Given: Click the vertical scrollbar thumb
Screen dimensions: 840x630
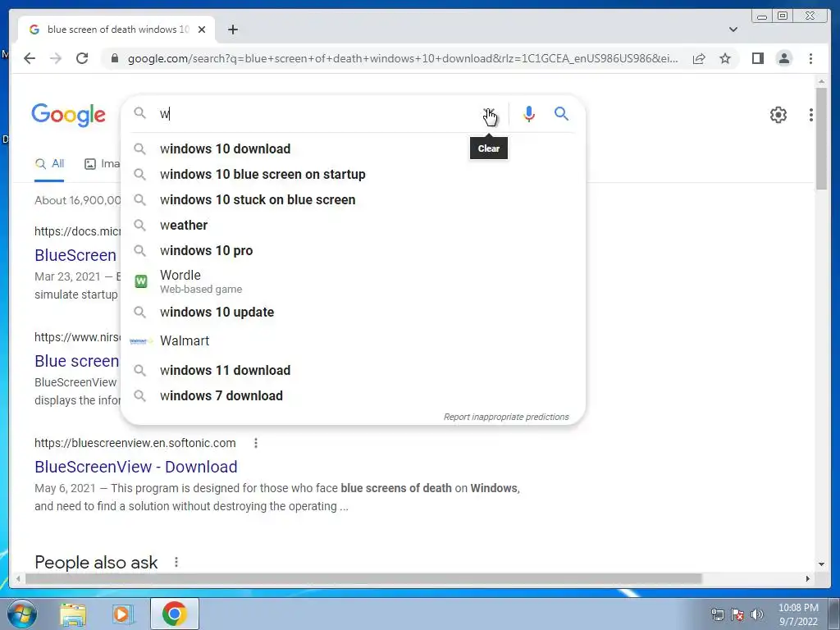Looking at the screenshot, I should [821, 138].
